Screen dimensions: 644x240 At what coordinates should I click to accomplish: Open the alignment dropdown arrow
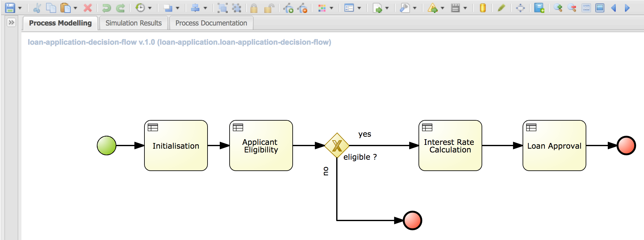click(205, 8)
